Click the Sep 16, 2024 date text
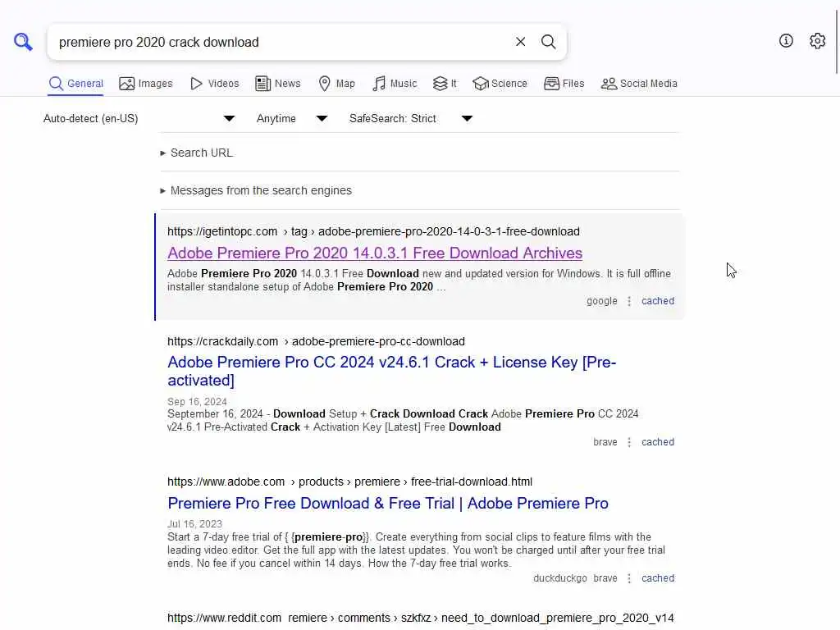Viewport: 840px width, 630px height. (x=197, y=402)
